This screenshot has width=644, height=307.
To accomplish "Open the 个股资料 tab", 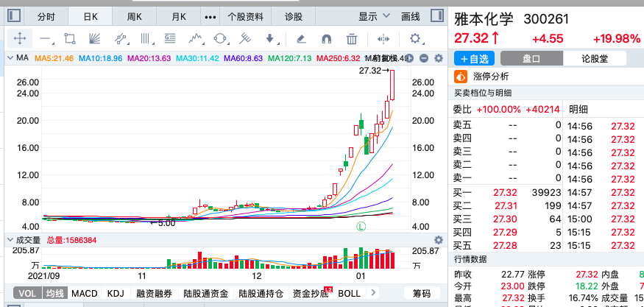I will (x=245, y=16).
